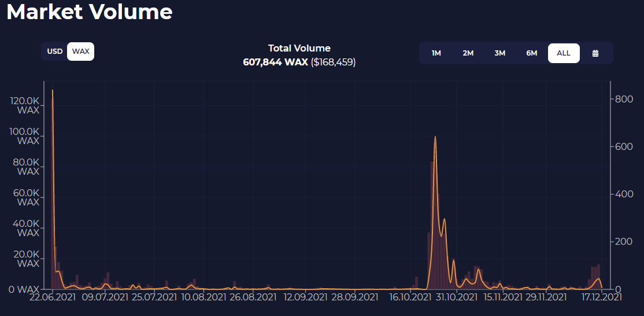Select the 6M time range
This screenshot has height=316, width=644.
coord(531,53)
